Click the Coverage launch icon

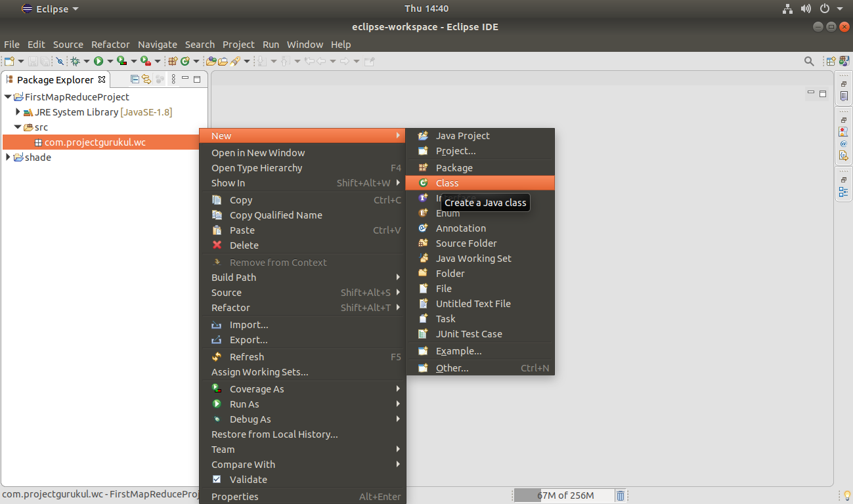pos(121,61)
